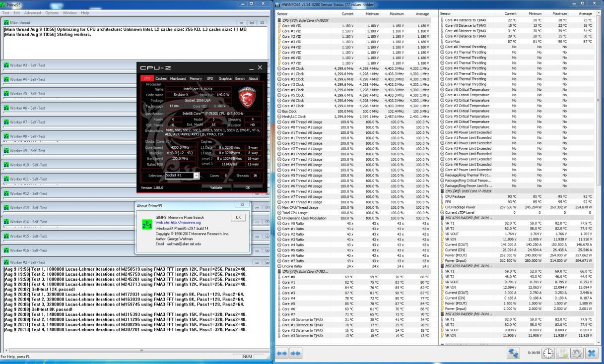Click the Worker #10 window icon

[6, 165]
